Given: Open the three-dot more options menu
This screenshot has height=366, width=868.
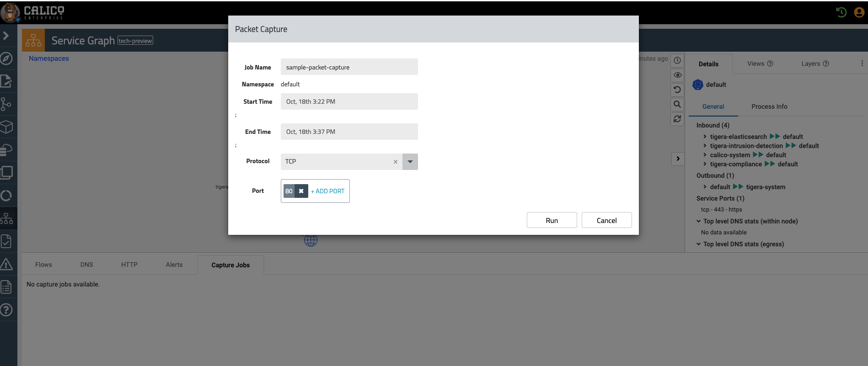Looking at the screenshot, I should point(862,64).
